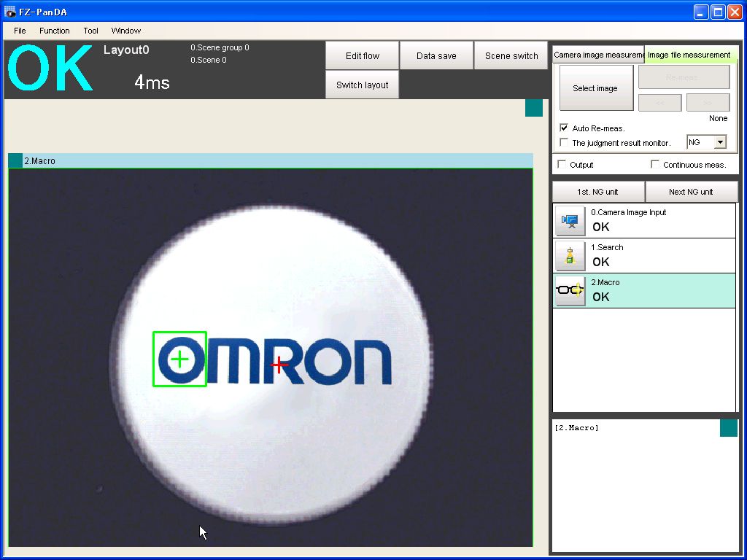Open the File menu

click(x=20, y=31)
